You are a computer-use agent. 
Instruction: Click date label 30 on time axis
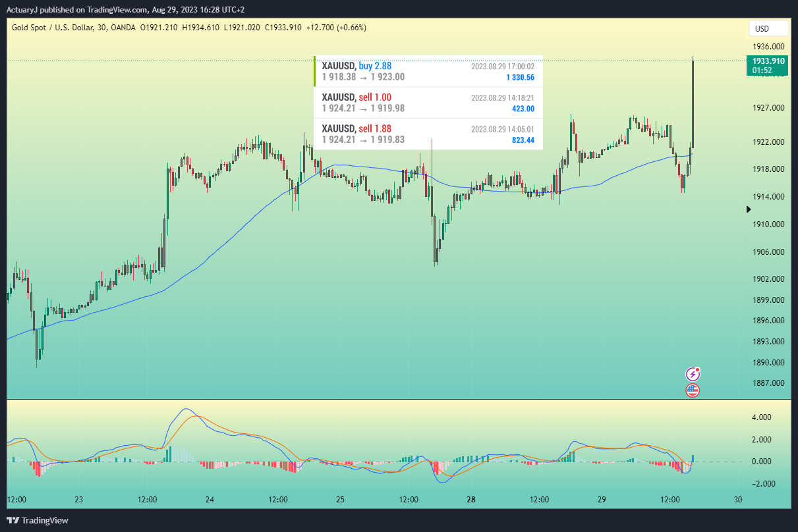(x=738, y=500)
